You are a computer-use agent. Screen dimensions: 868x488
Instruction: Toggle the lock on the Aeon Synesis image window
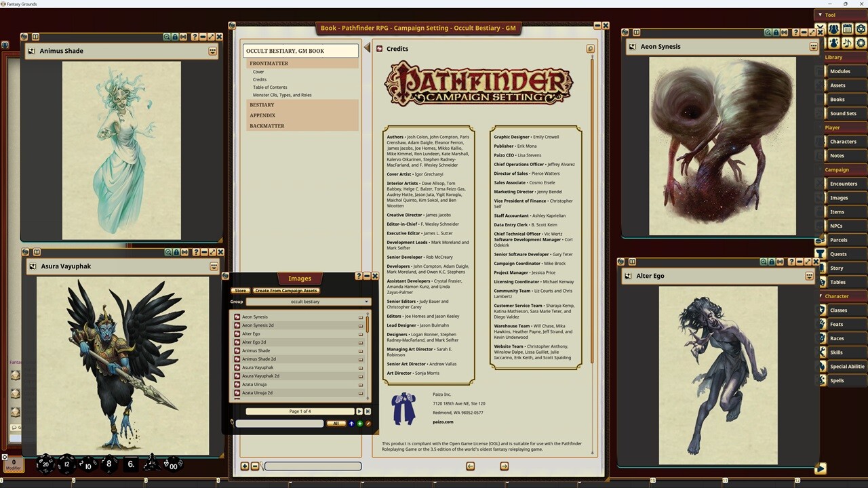776,33
